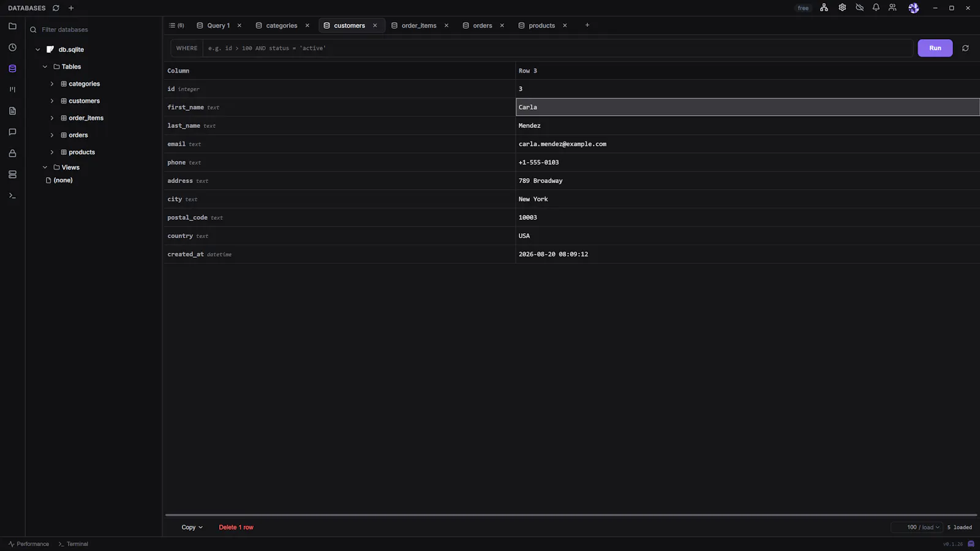Open the user avatar profile
Image resolution: width=980 pixels, height=551 pixels.
click(x=913, y=8)
